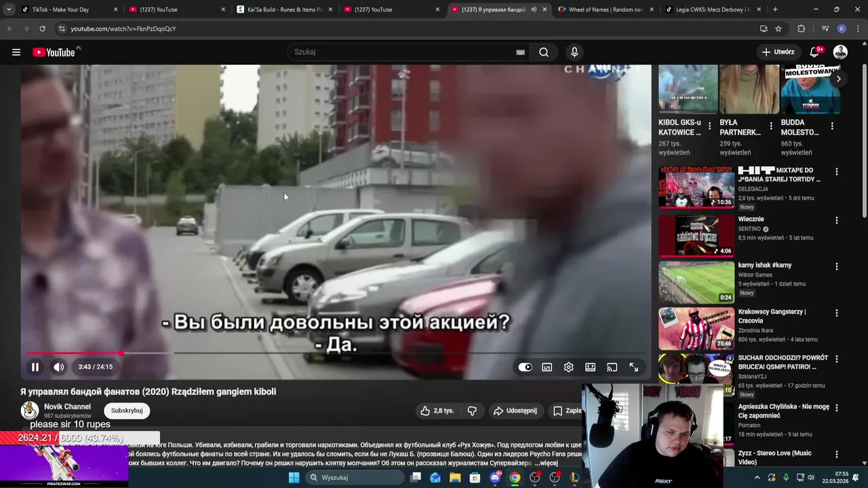Advance the shelf with next arrow
The width and height of the screenshot is (868, 488).
pos(839,79)
